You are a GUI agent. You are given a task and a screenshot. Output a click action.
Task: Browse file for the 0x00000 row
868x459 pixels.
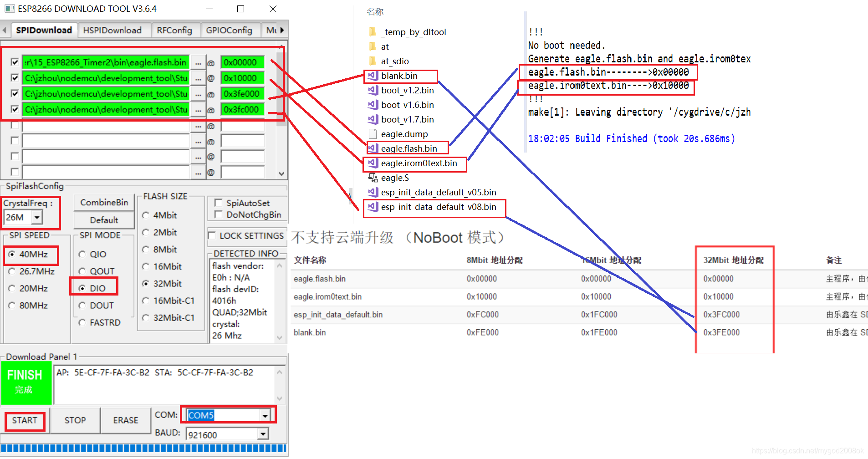[198, 62]
